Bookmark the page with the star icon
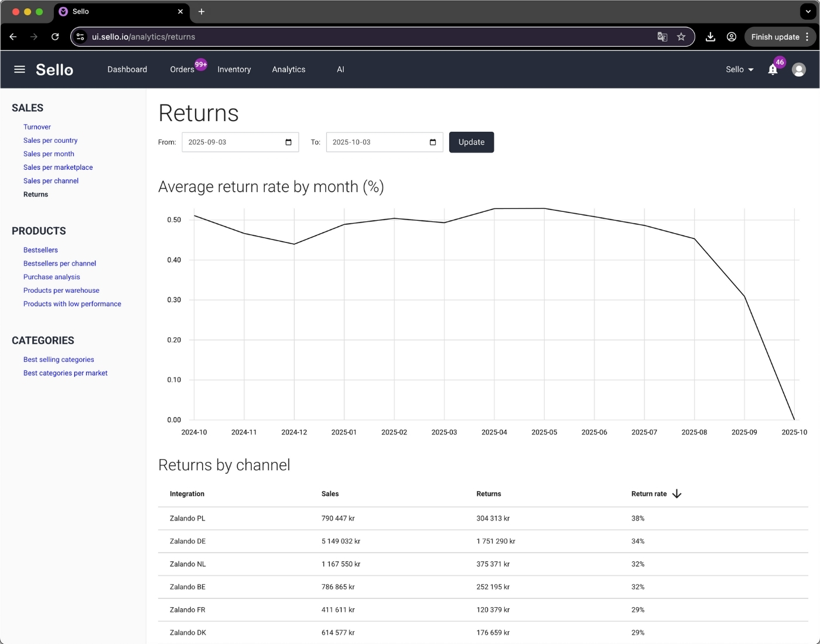Screen dimensions: 820x644 (x=681, y=36)
